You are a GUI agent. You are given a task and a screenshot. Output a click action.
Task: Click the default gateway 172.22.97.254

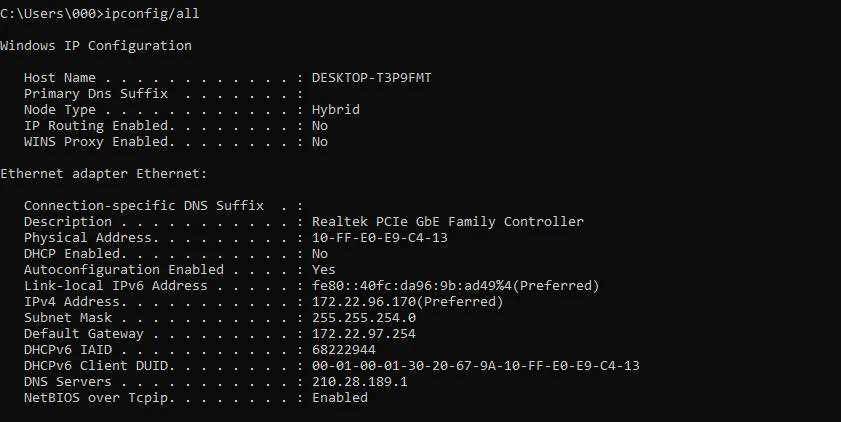363,334
